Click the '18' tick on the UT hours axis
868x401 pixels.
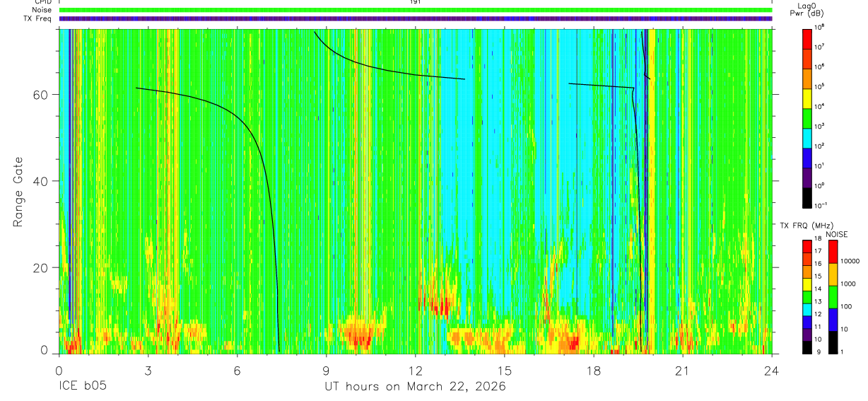(594, 371)
